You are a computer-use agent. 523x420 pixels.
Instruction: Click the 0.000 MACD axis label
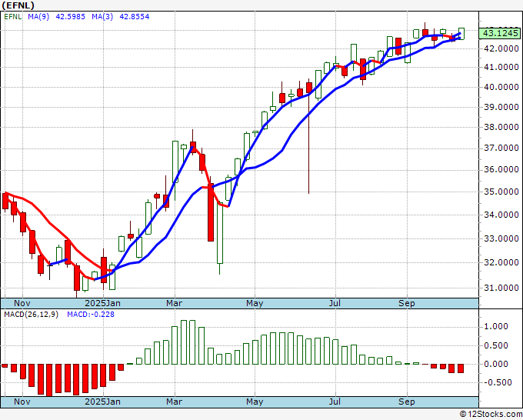click(496, 364)
